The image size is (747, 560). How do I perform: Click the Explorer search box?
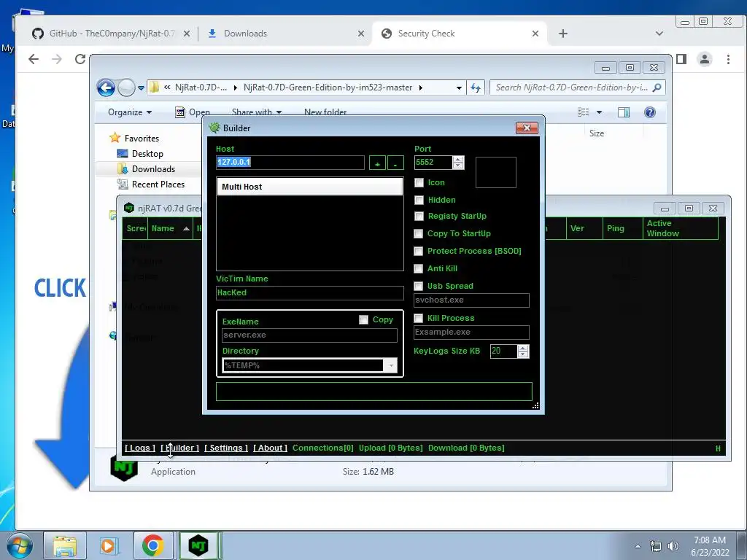577,87
